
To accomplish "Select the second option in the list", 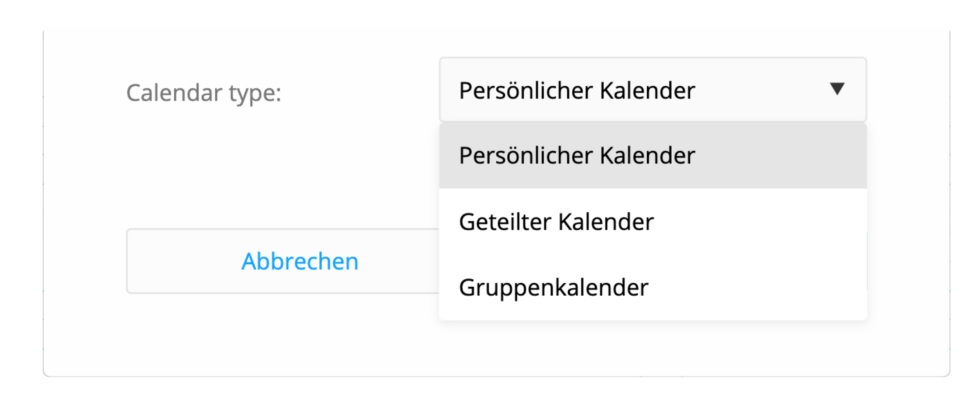I will [x=556, y=222].
